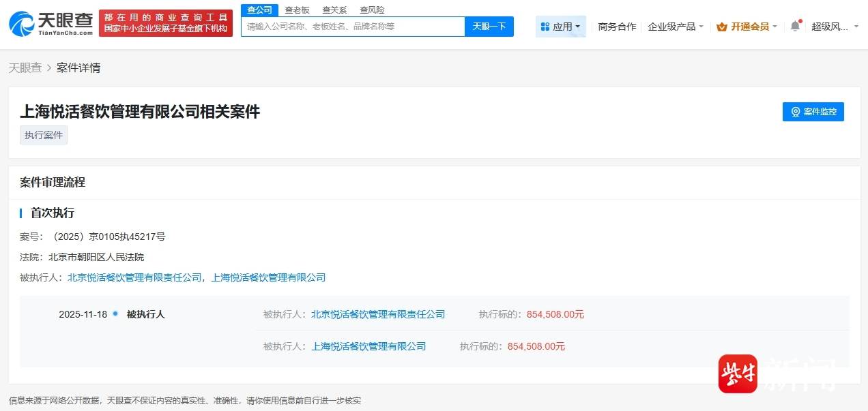This screenshot has width=868, height=411.
Task: Click the notification bell icon
Action: click(794, 26)
